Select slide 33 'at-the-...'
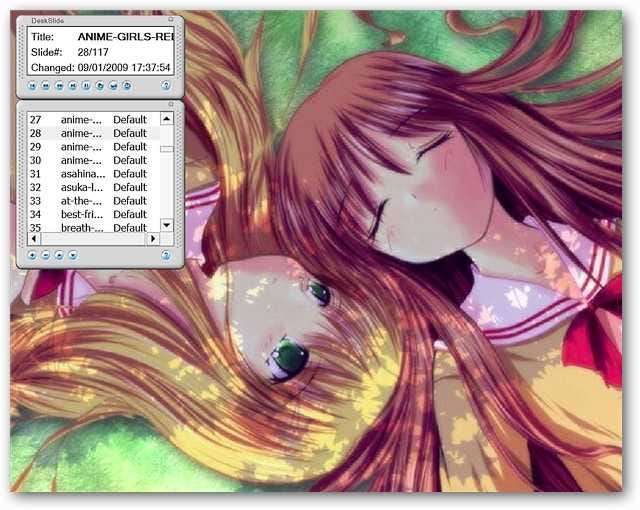 [x=93, y=201]
